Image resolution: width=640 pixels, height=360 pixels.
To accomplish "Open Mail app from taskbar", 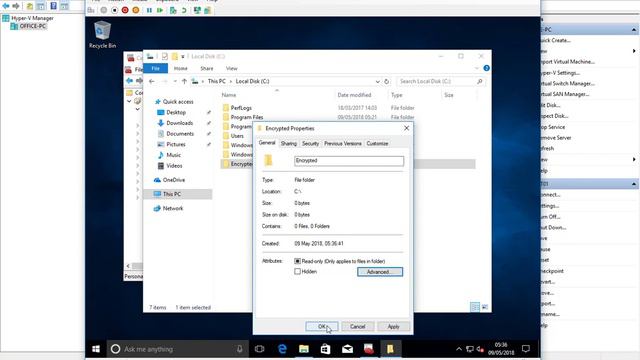I will [347, 349].
